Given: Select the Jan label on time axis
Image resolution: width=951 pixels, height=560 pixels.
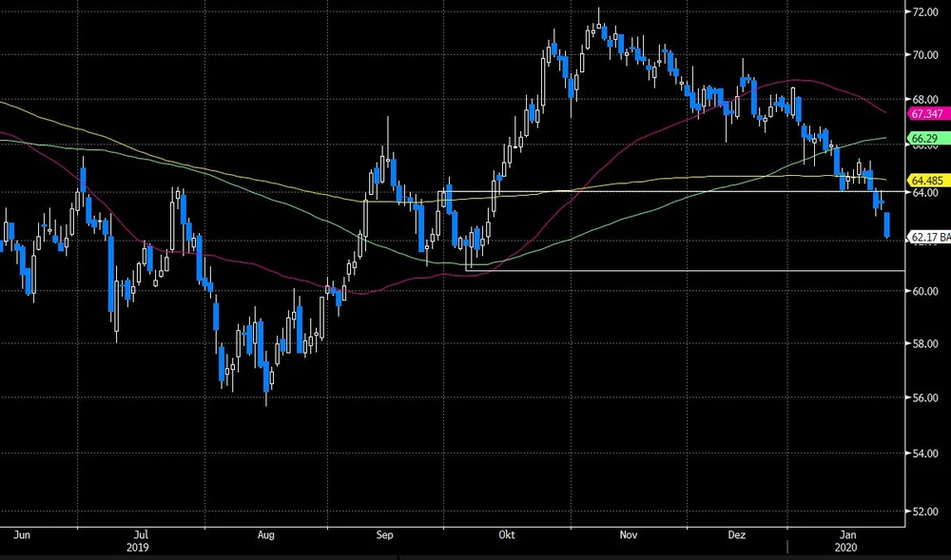Looking at the screenshot, I should pyautogui.click(x=846, y=535).
